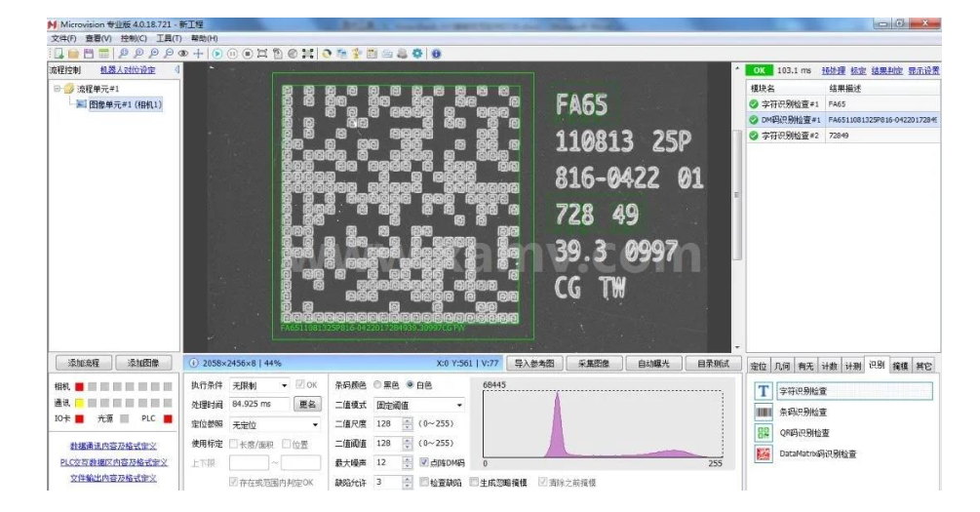Viewport: 980px width, 512px height.
Task: Select the character recognition T icon
Action: (764, 391)
